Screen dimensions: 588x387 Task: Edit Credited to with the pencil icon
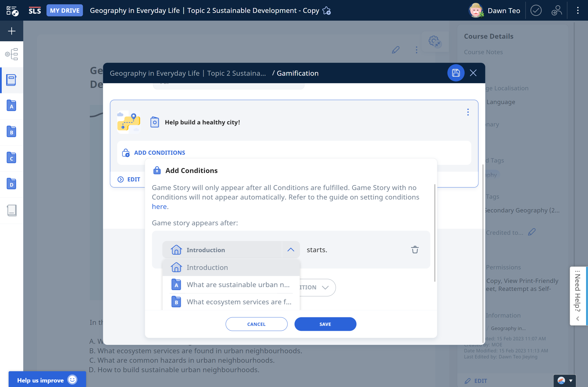(532, 232)
